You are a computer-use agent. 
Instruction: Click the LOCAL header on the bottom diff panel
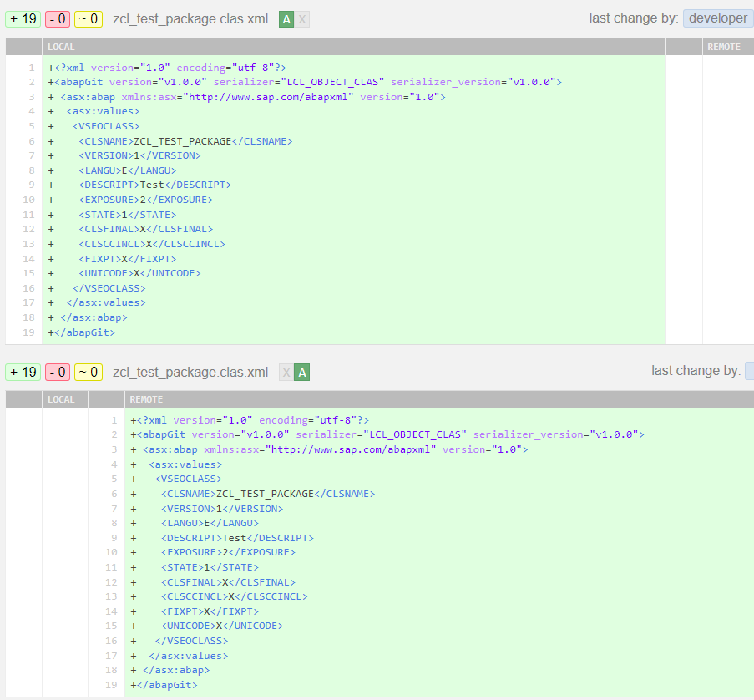[60, 399]
